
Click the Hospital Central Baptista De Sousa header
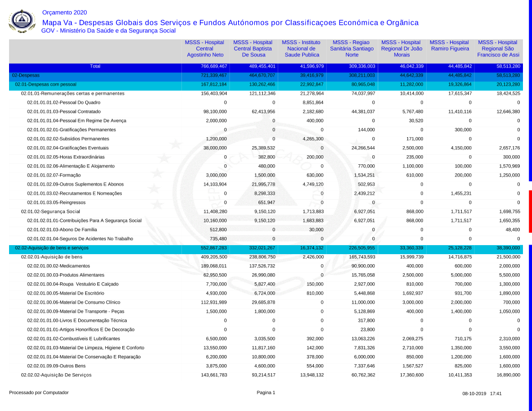click(253, 48)
